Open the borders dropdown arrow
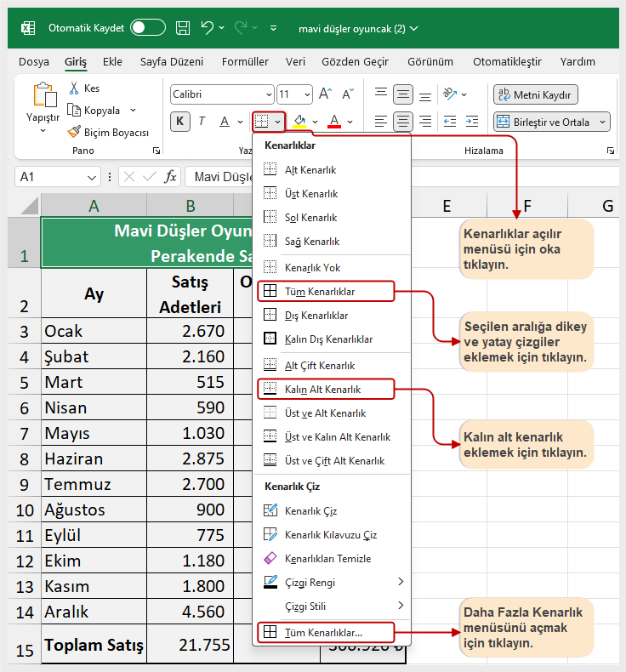The height and width of the screenshot is (672, 626). coord(277,122)
